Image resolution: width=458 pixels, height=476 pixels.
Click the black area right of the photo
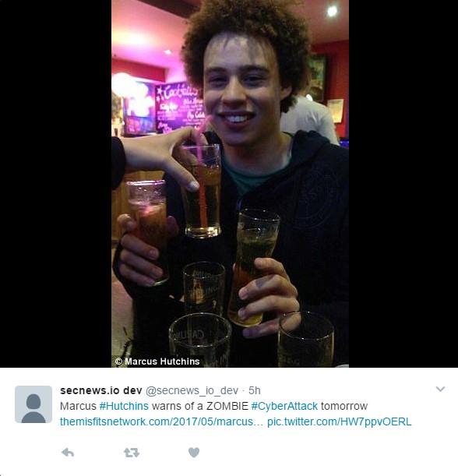click(403, 183)
